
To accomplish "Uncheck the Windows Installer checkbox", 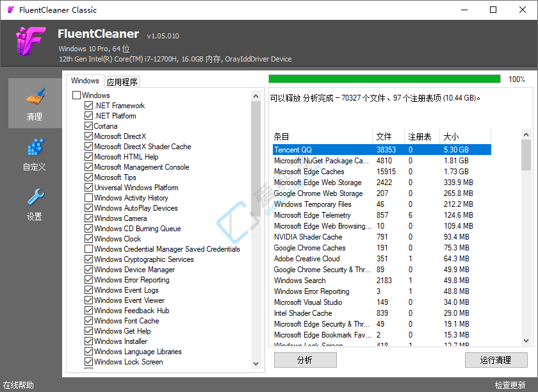I will click(88, 341).
